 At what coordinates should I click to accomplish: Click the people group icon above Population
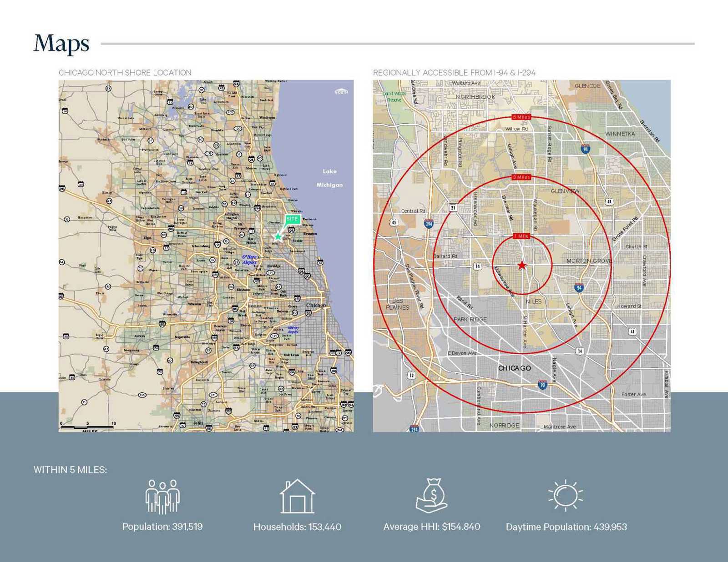click(x=162, y=497)
